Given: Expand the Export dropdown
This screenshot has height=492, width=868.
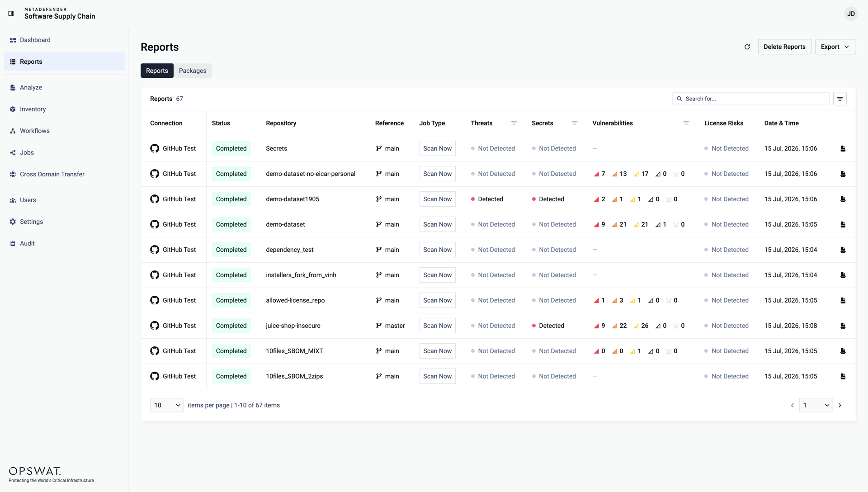Looking at the screenshot, I should coord(835,47).
